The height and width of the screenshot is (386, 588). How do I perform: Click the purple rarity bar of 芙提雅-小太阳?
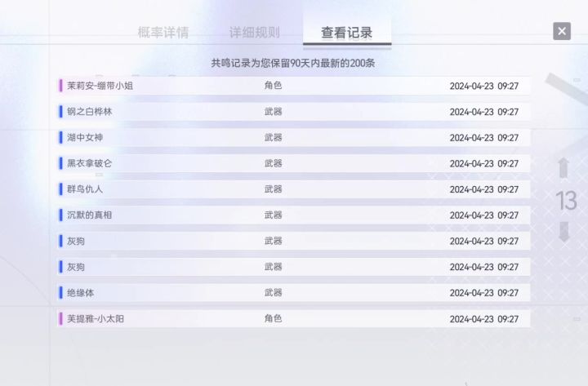tap(60, 319)
